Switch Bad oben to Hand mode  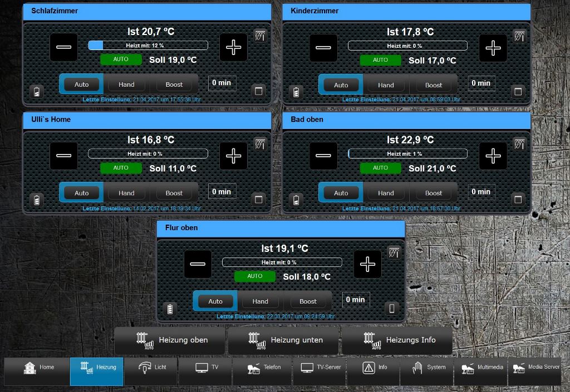(386, 193)
